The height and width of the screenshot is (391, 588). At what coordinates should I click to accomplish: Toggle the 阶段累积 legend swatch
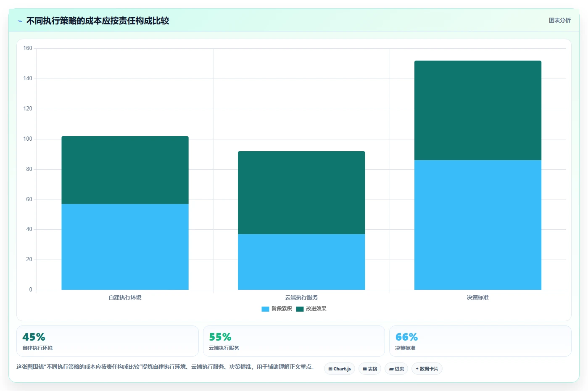click(x=265, y=309)
